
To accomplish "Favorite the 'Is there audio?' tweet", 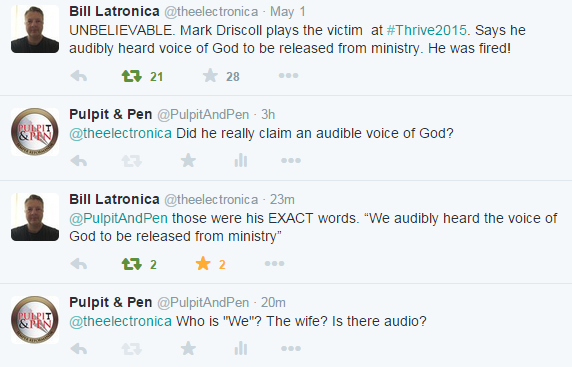I will (188, 348).
